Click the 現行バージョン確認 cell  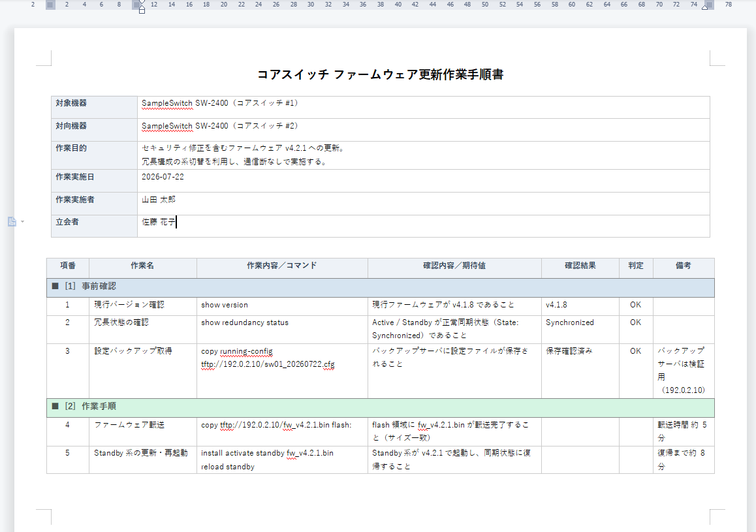click(x=143, y=307)
